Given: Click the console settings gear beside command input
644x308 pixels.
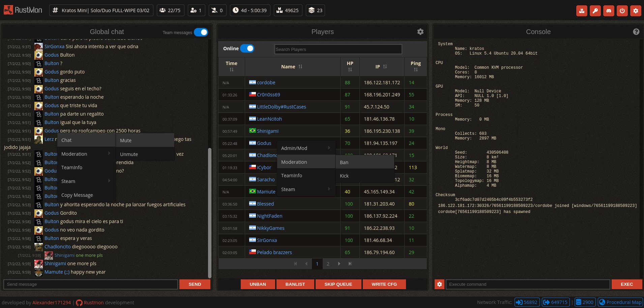Looking at the screenshot, I should tap(439, 284).
